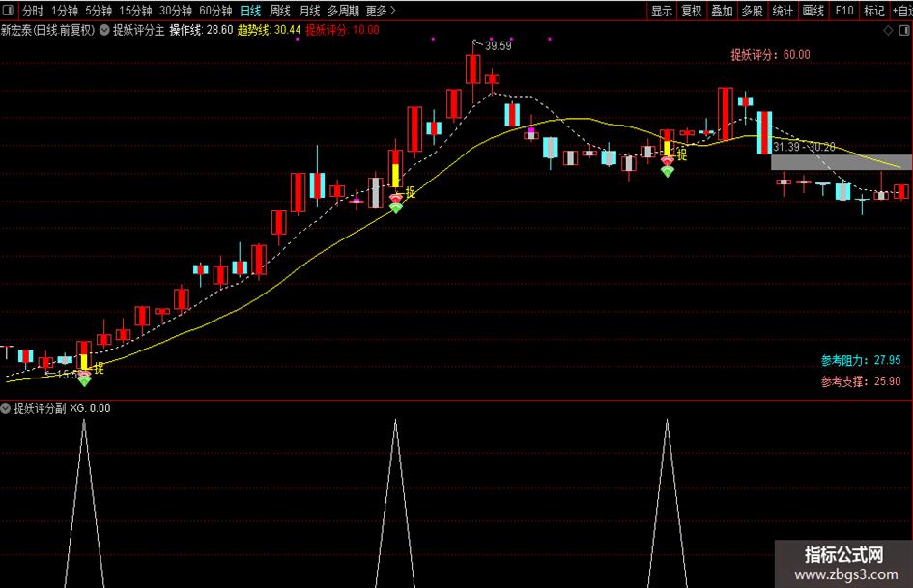Click the stock name 新宏泰(日线 前复权)
The width and height of the screenshot is (913, 588).
(x=47, y=30)
